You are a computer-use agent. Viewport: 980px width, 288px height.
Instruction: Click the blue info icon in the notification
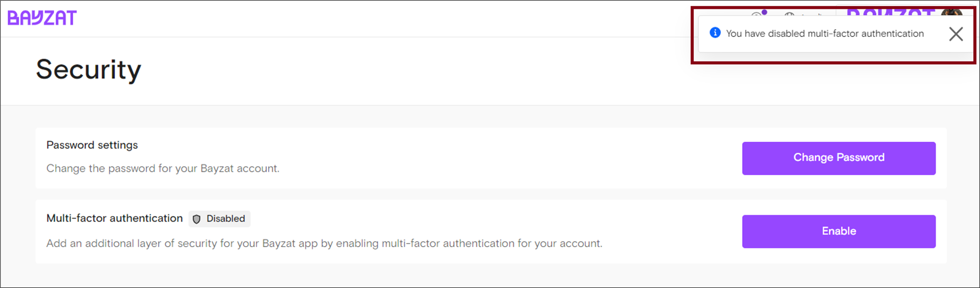tap(715, 33)
